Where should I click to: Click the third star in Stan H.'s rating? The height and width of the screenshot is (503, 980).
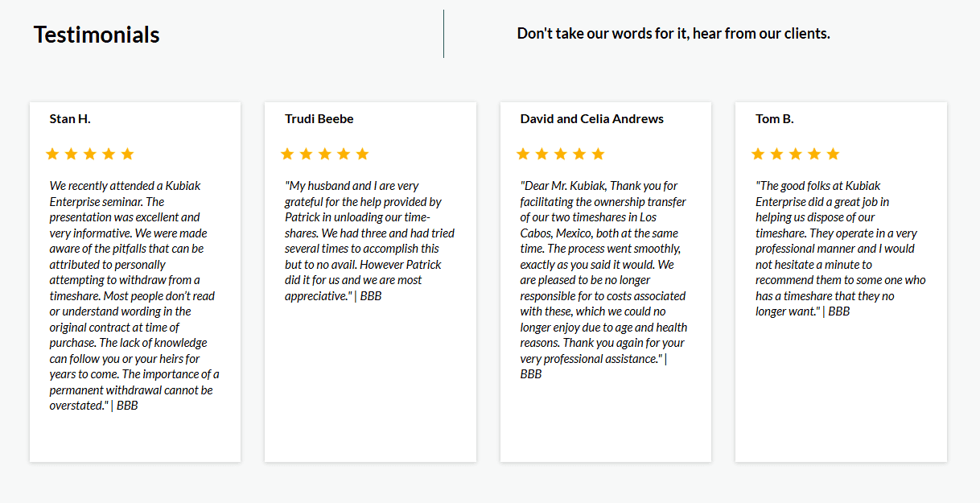[89, 154]
